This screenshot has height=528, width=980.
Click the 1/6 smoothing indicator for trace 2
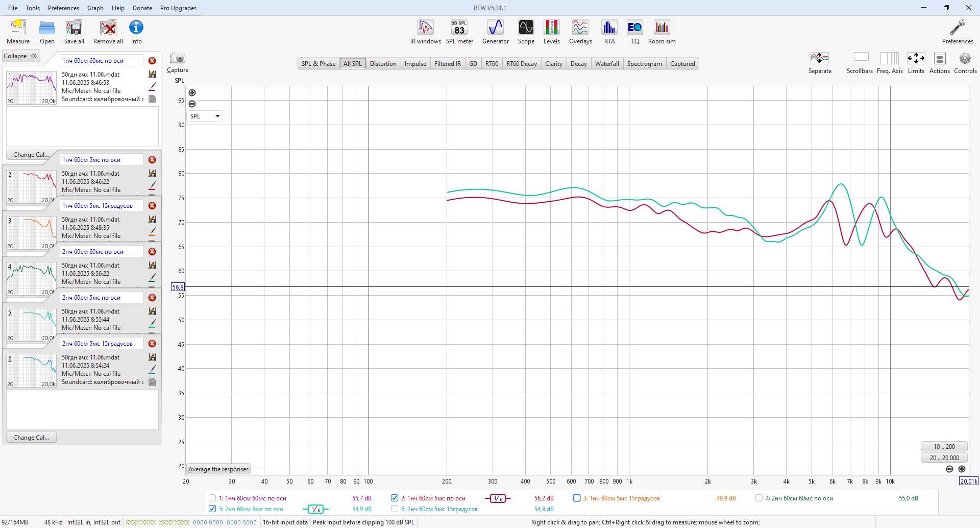click(498, 498)
